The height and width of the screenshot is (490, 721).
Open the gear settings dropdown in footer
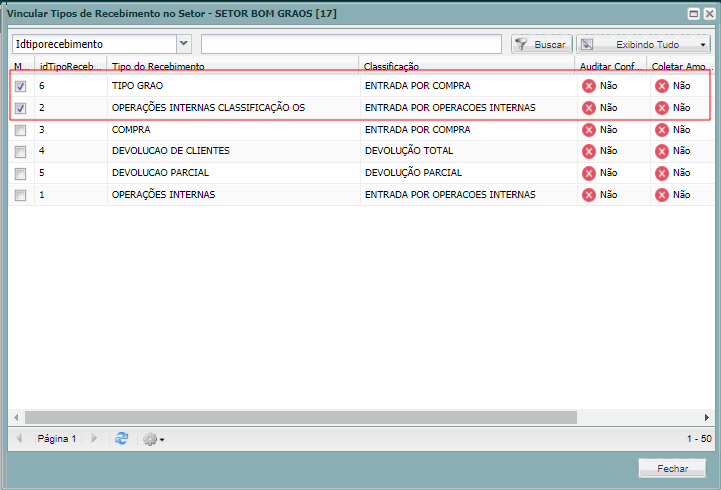(154, 439)
